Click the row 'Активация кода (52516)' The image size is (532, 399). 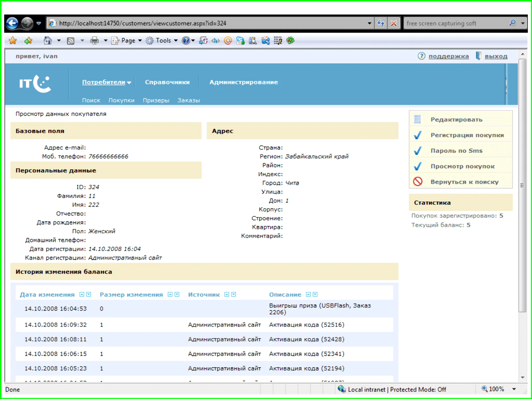tap(204, 325)
